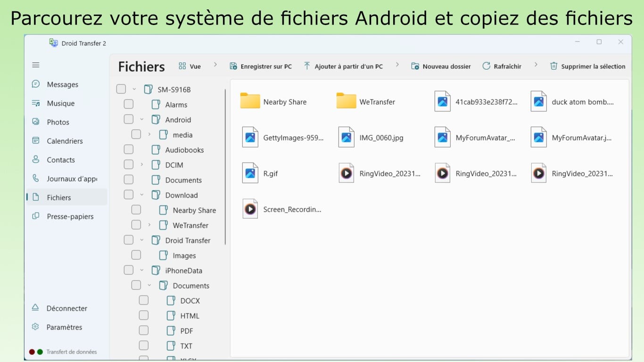Collapse the Droid Transfer folder node
Viewport: 644px width, 362px height.
142,240
